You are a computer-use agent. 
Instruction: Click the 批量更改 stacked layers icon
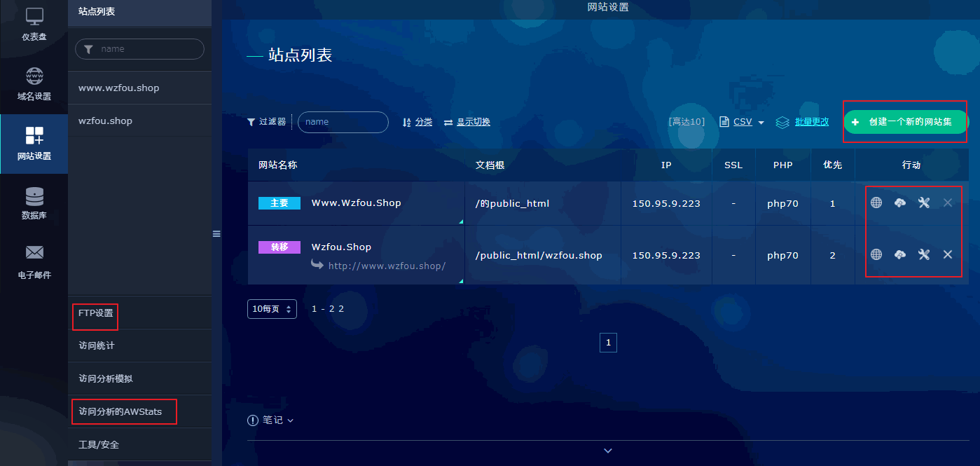[782, 122]
